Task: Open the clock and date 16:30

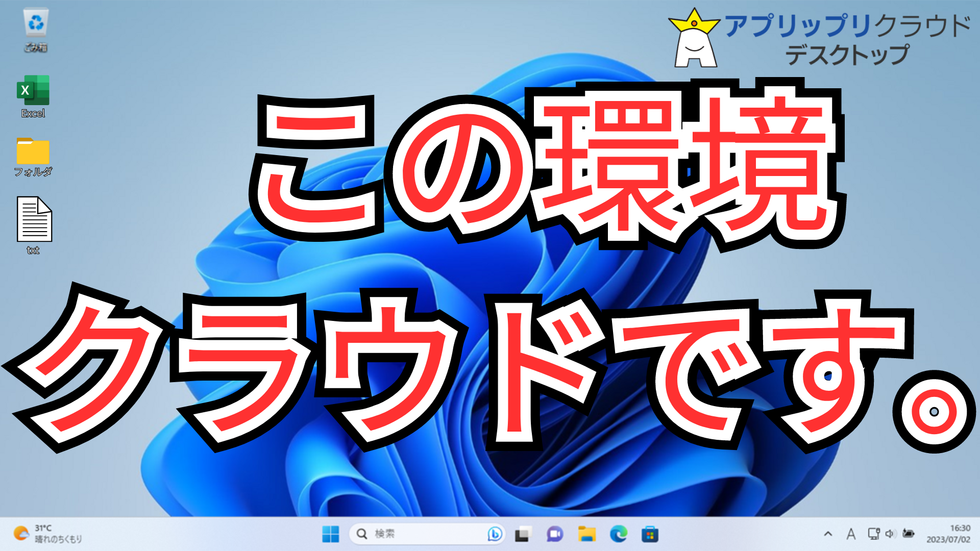Action: (948, 534)
